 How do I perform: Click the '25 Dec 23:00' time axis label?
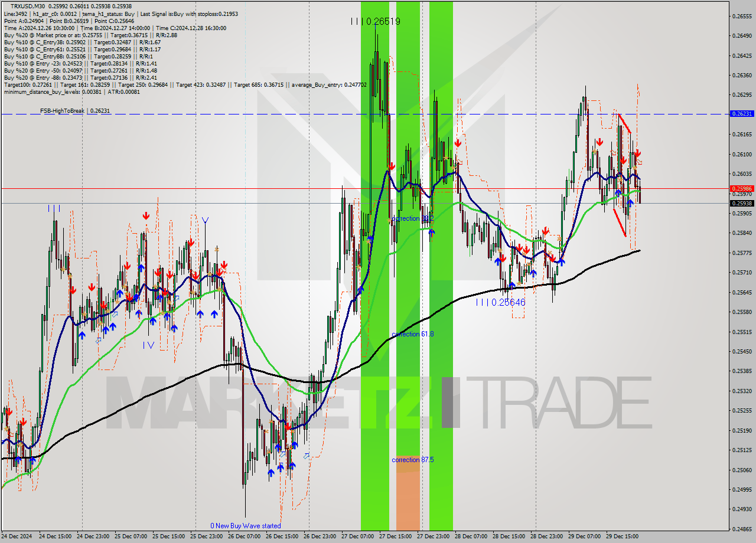[x=206, y=537]
